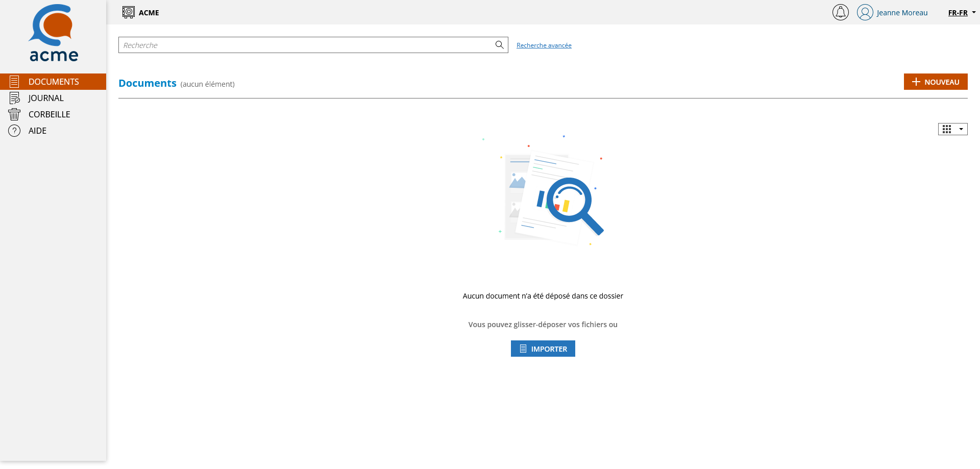980x469 pixels.
Task: Open the Corbeille trash section
Action: [53, 114]
